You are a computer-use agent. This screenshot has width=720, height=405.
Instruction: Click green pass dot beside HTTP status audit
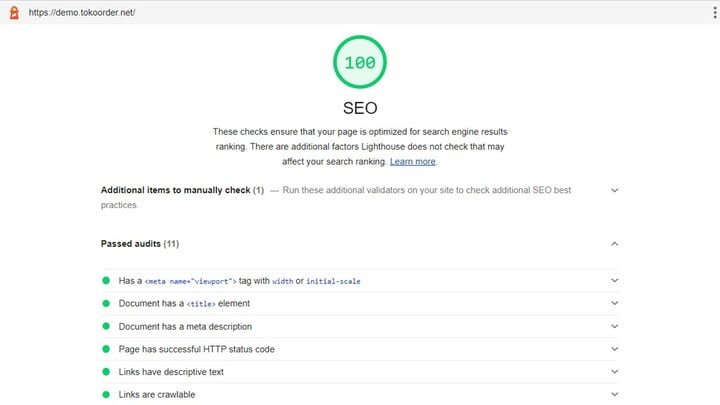106,349
